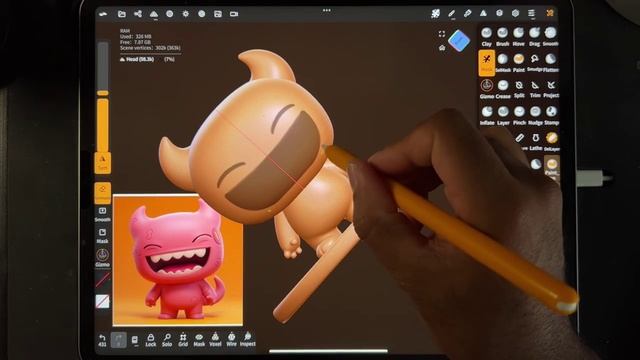
Task: Open the red diagonal color swatch
Action: pyautogui.click(x=102, y=280)
